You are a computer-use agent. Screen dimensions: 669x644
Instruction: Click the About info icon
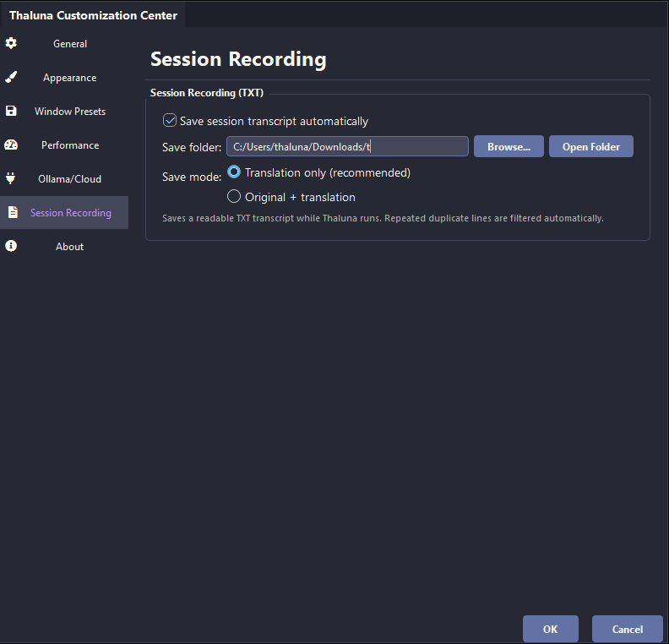[11, 246]
